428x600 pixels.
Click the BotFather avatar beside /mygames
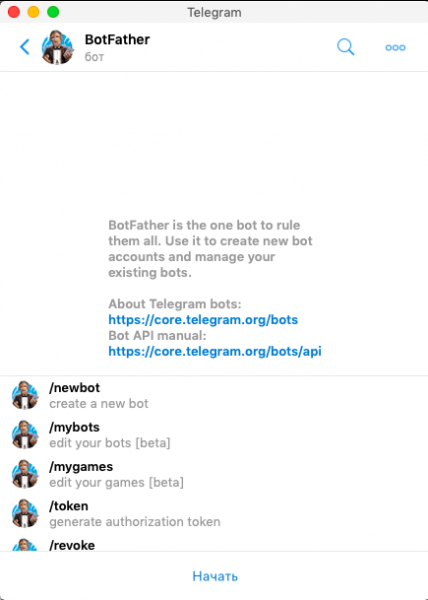[x=25, y=474]
